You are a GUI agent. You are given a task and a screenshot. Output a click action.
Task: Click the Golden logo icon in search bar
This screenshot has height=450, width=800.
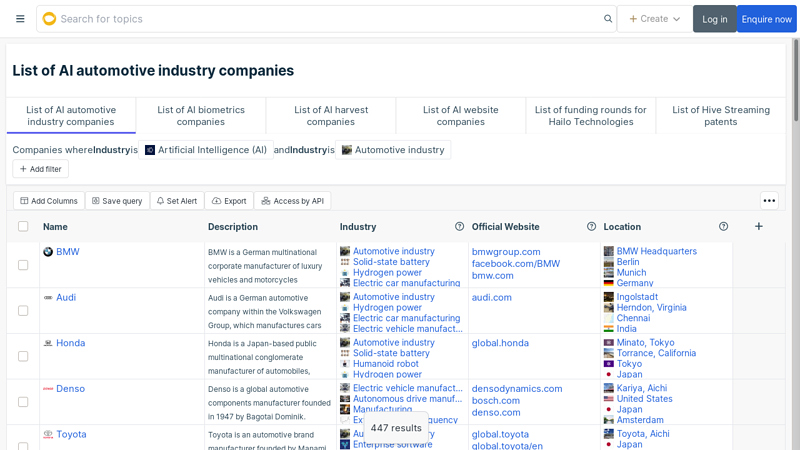(x=49, y=19)
